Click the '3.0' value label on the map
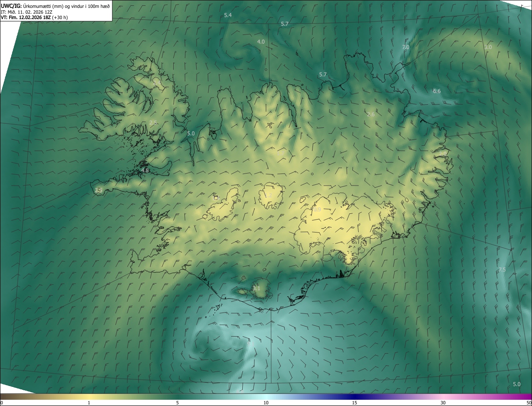 point(488,47)
